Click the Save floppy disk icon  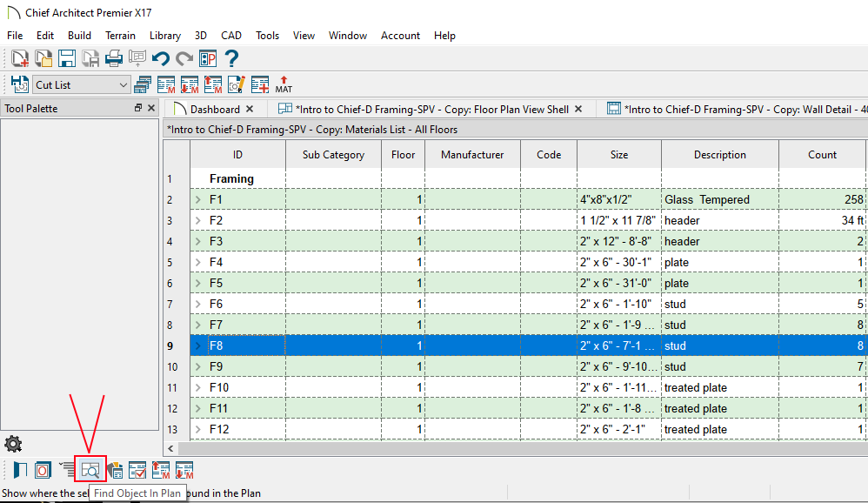(x=67, y=58)
